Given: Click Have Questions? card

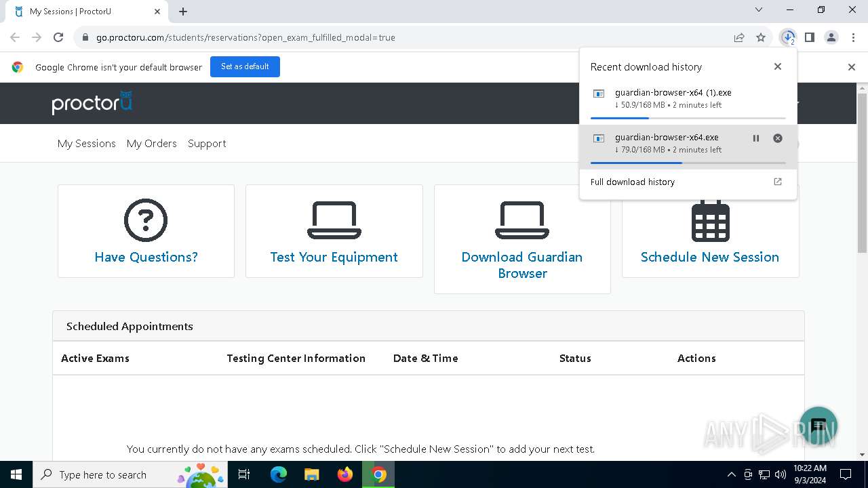Looking at the screenshot, I should pos(146,231).
